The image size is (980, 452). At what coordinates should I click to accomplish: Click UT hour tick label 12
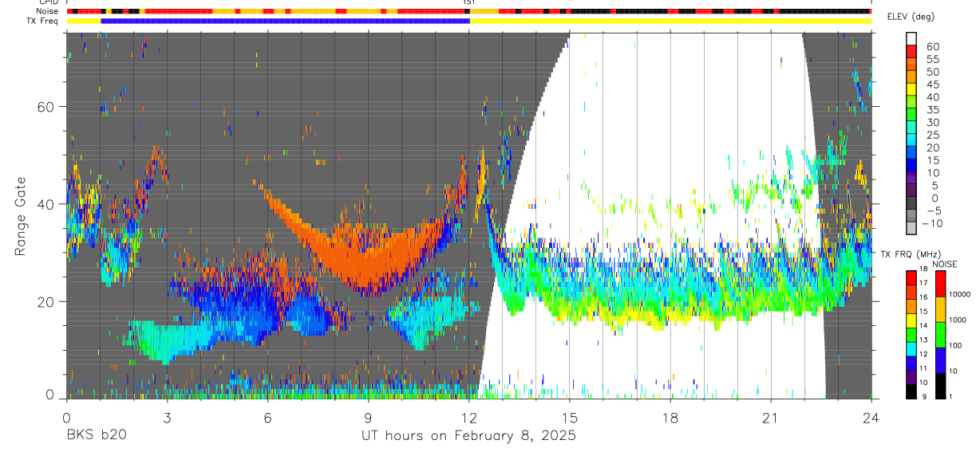[x=468, y=416]
